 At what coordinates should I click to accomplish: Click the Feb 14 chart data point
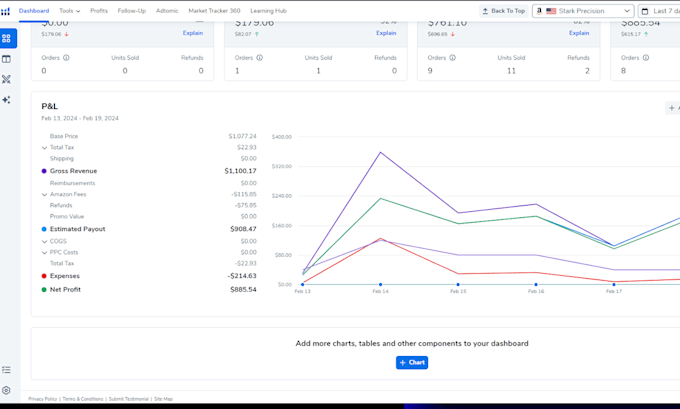pyautogui.click(x=380, y=285)
